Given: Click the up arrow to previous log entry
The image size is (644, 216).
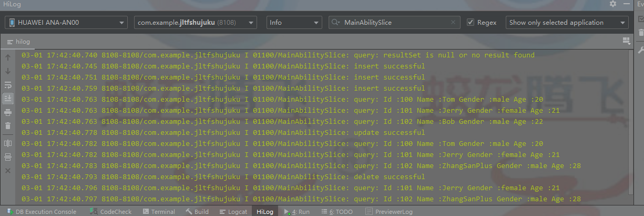Looking at the screenshot, I should tap(8, 57).
